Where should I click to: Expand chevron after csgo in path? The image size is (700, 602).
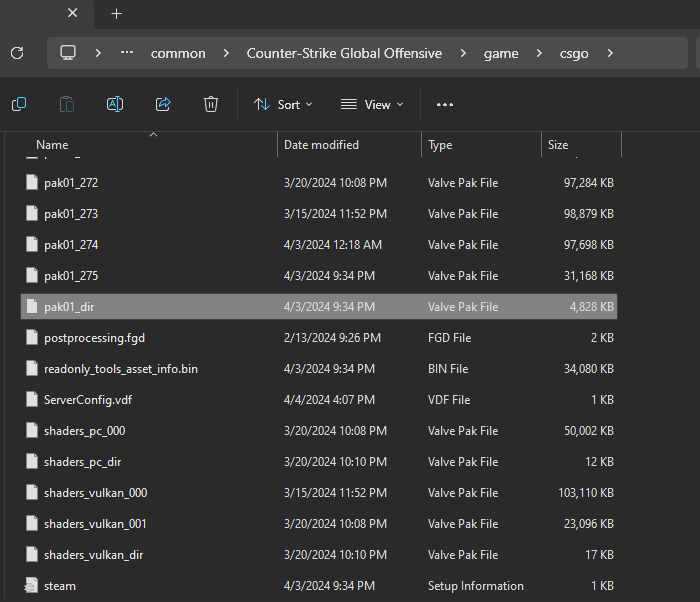pyautogui.click(x=610, y=53)
